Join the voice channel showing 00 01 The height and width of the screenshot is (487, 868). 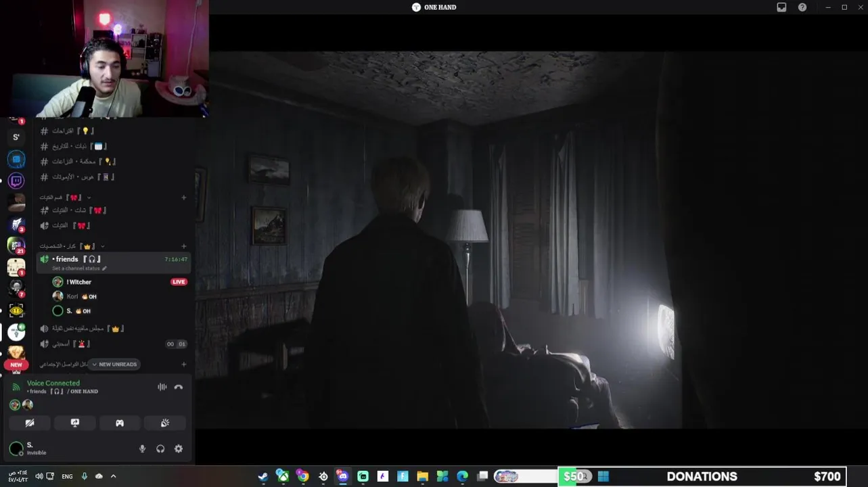[x=113, y=344]
